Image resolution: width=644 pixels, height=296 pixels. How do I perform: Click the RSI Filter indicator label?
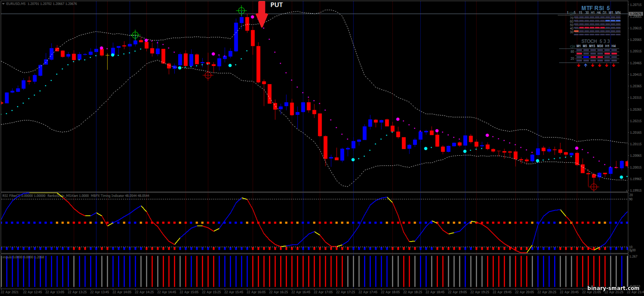(x=11, y=196)
